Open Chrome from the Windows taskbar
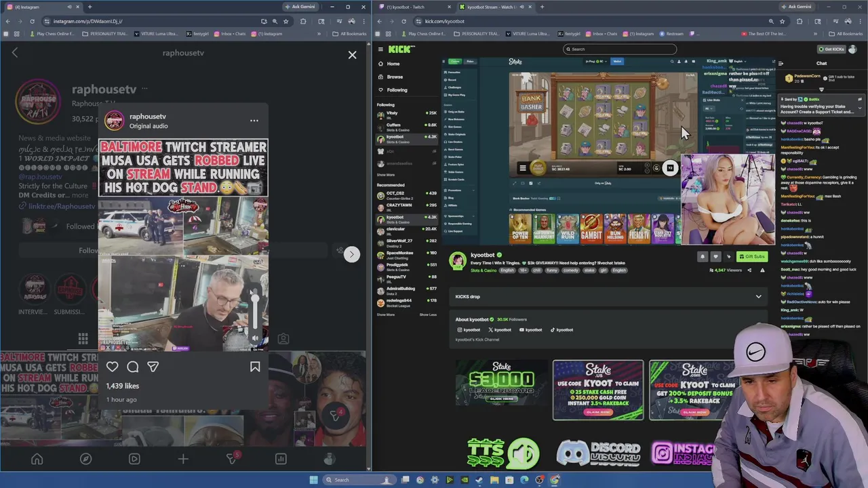Image resolution: width=868 pixels, height=488 pixels. tap(555, 480)
